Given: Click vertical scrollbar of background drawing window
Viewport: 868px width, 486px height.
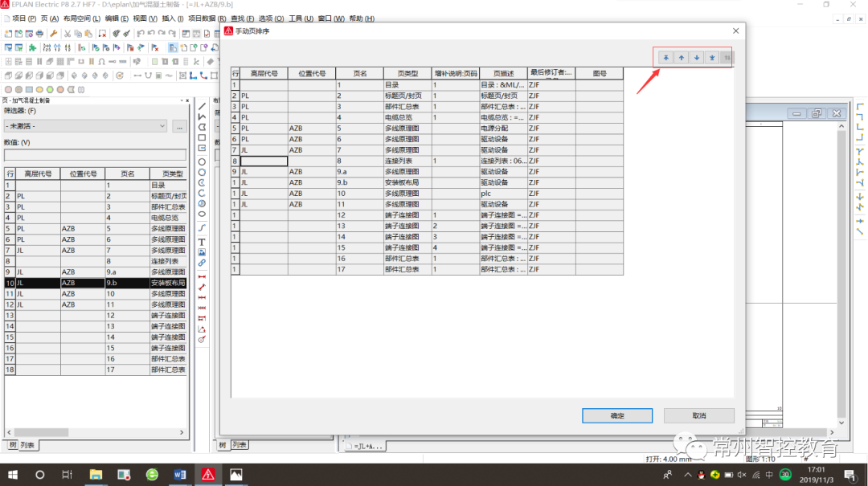Looking at the screenshot, I should [x=841, y=274].
